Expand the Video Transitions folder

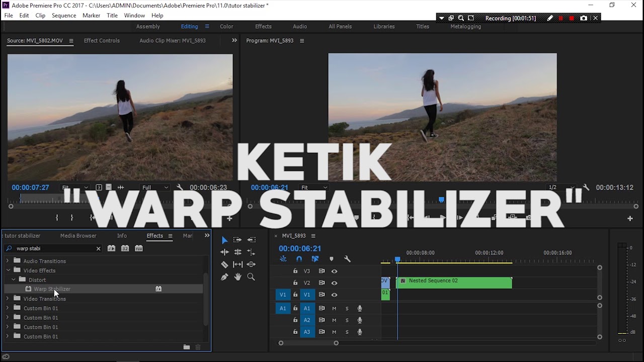[7, 299]
